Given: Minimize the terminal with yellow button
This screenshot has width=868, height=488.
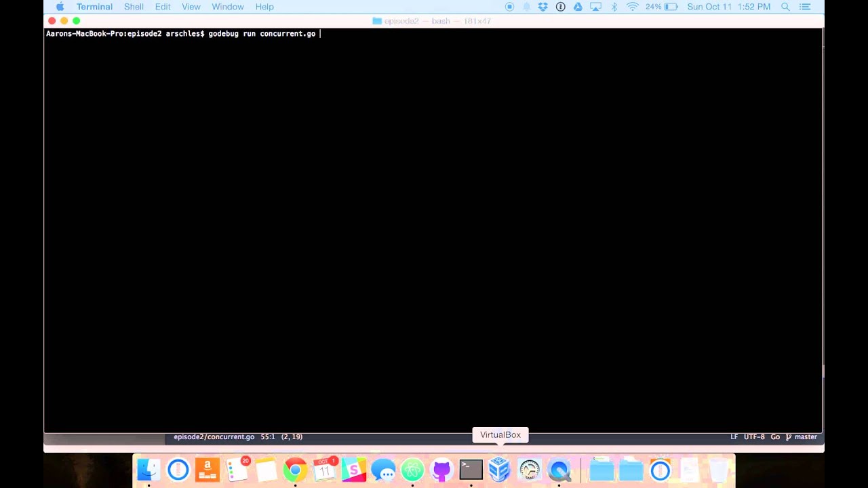Looking at the screenshot, I should click(64, 21).
